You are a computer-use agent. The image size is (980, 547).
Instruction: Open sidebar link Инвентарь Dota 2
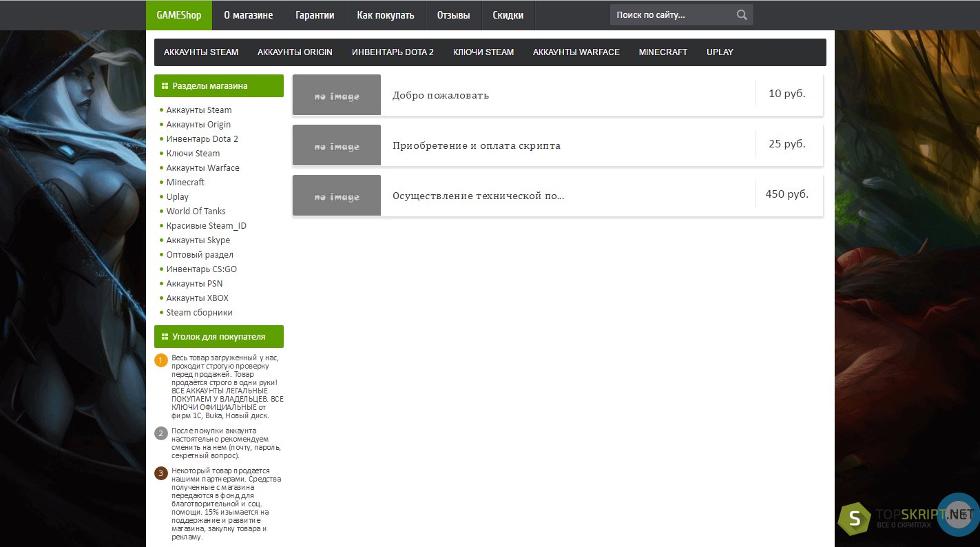click(202, 139)
